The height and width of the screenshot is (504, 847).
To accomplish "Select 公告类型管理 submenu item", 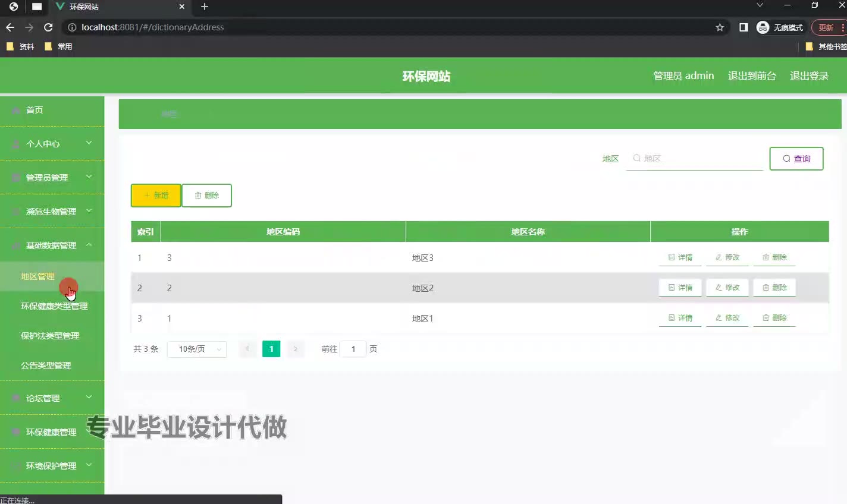I will (52, 366).
